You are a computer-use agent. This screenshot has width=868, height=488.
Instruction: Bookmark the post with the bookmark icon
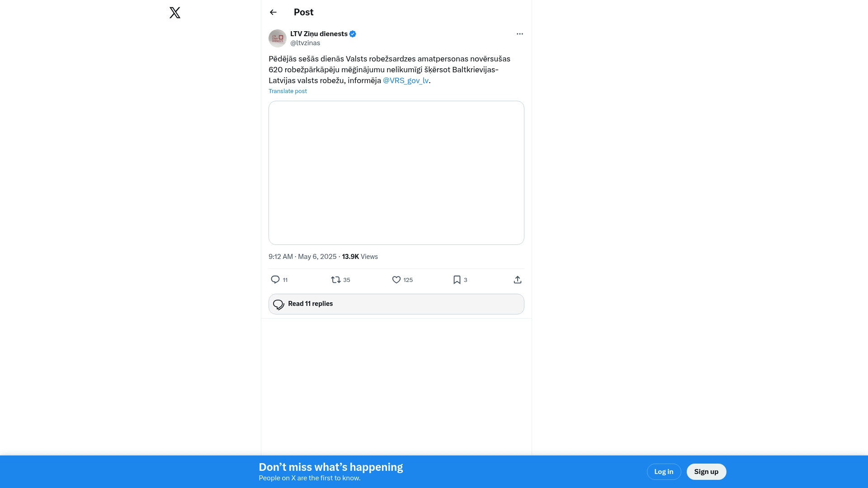457,280
